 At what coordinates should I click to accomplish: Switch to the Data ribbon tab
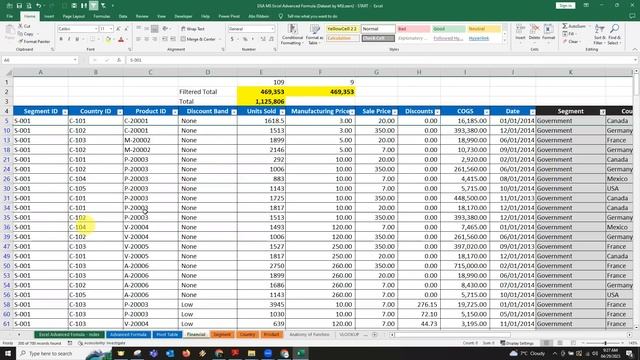123,16
